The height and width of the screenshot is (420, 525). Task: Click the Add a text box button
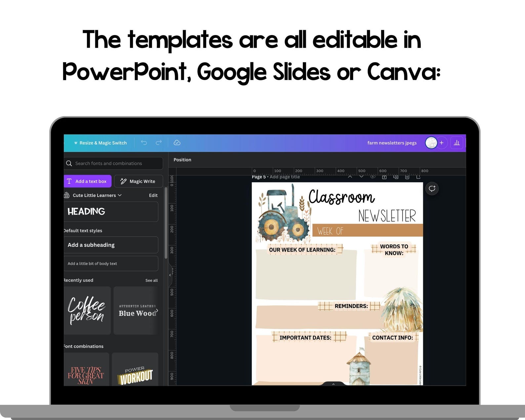(x=87, y=181)
